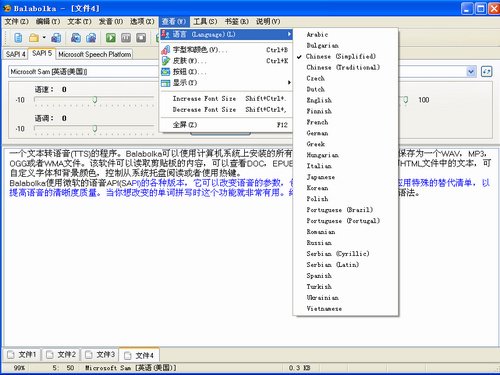Switch to the SAPI 5 tab
This screenshot has width=500, height=375.
[42, 53]
